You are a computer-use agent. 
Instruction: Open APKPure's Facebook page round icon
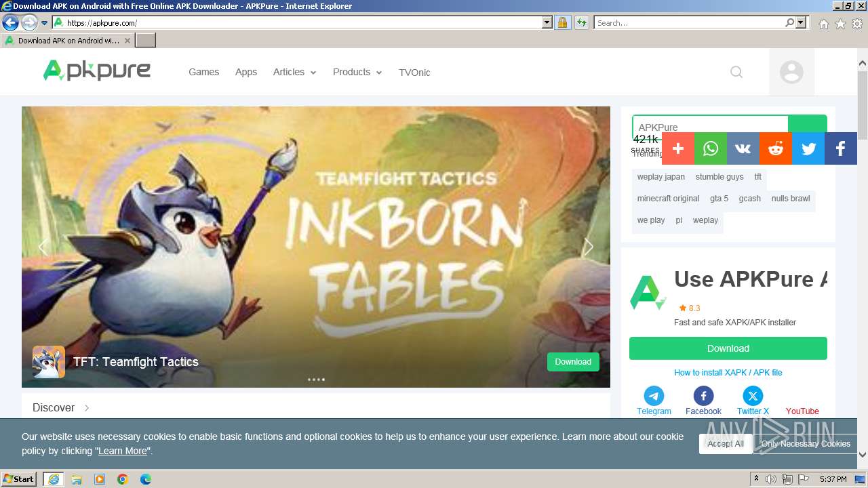[x=703, y=396]
